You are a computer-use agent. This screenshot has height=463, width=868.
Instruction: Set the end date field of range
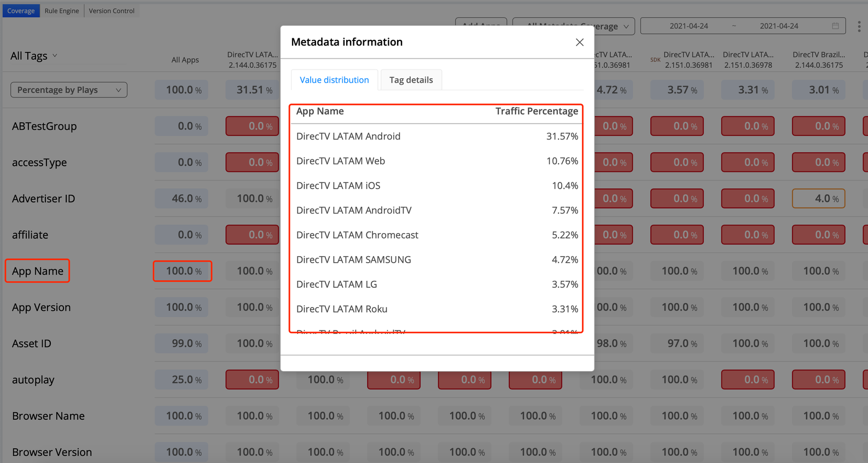pyautogui.click(x=779, y=26)
